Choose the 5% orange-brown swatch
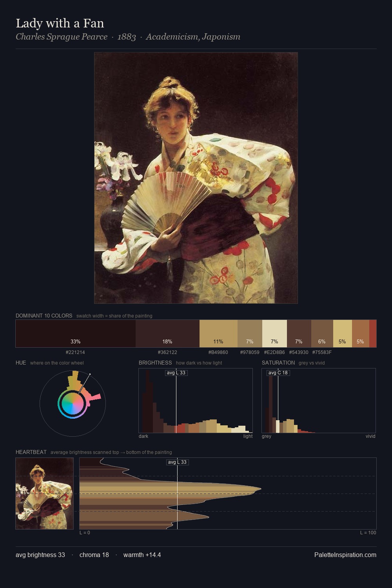 361,334
